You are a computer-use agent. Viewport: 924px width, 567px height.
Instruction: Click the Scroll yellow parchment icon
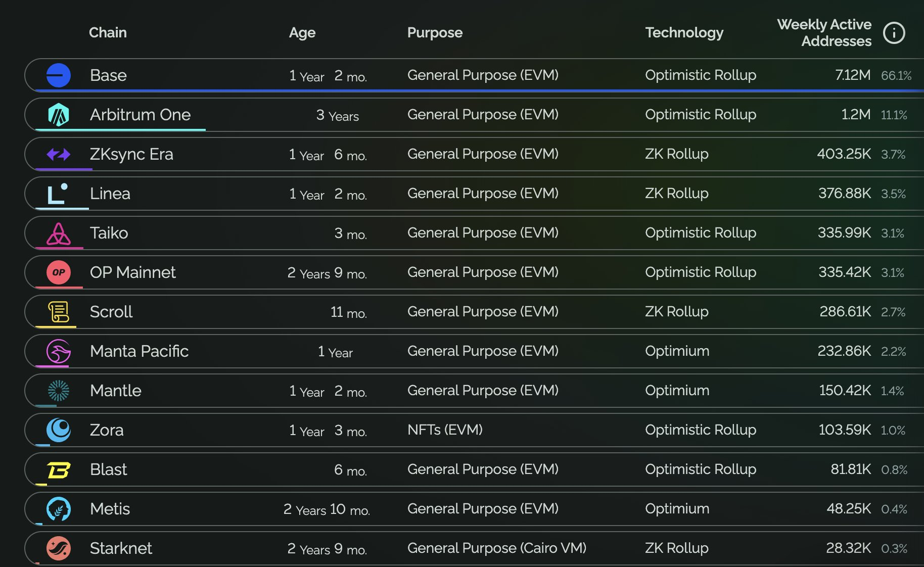click(x=59, y=312)
